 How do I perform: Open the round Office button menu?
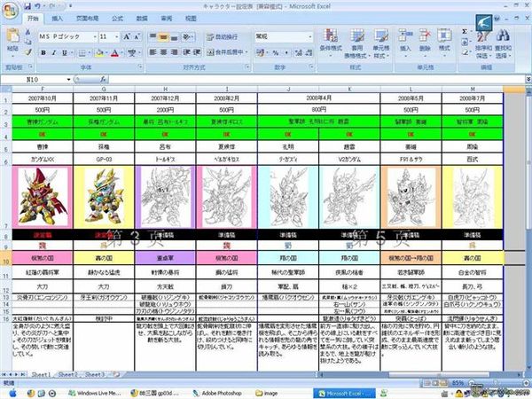pos(10,10)
